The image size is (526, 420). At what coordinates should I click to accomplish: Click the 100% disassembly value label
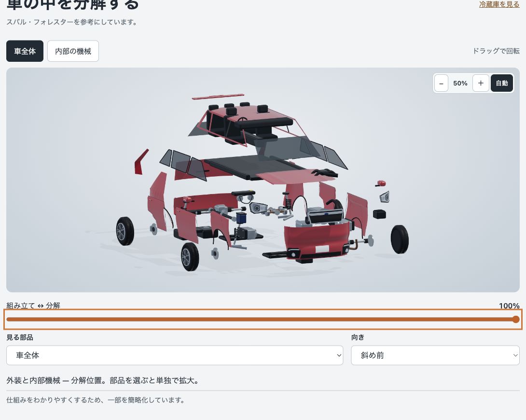[x=509, y=306]
